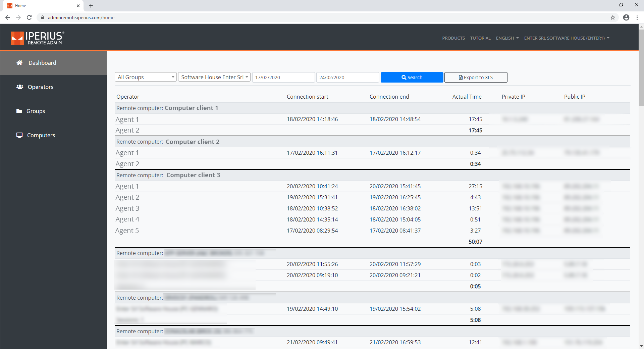Click connection end 19/02/2020 16:25:45
This screenshot has width=644, height=349.
point(395,197)
